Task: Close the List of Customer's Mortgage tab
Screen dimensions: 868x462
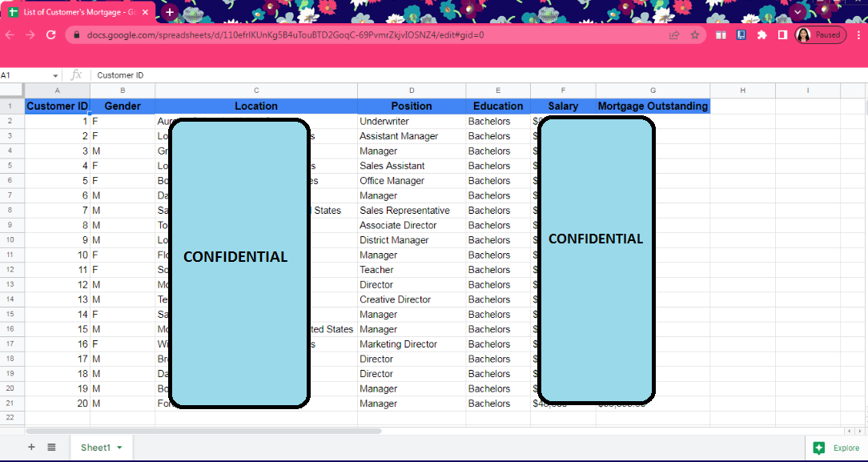Action: pyautogui.click(x=145, y=12)
